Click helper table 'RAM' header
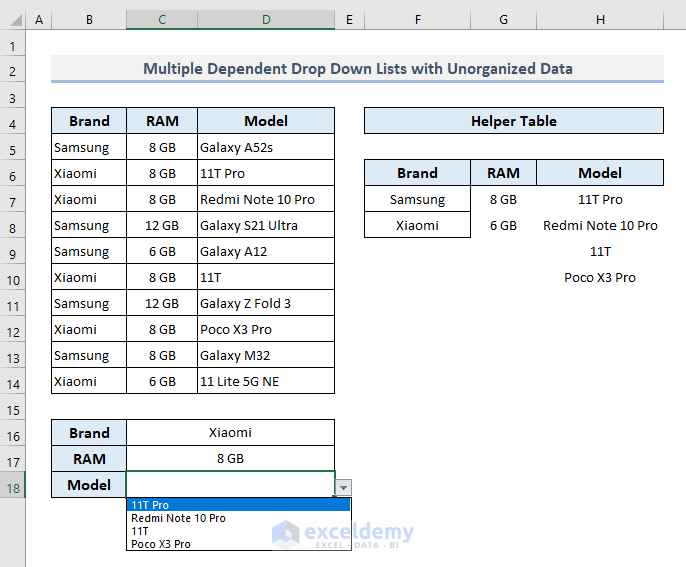686x567 pixels. 503,173
